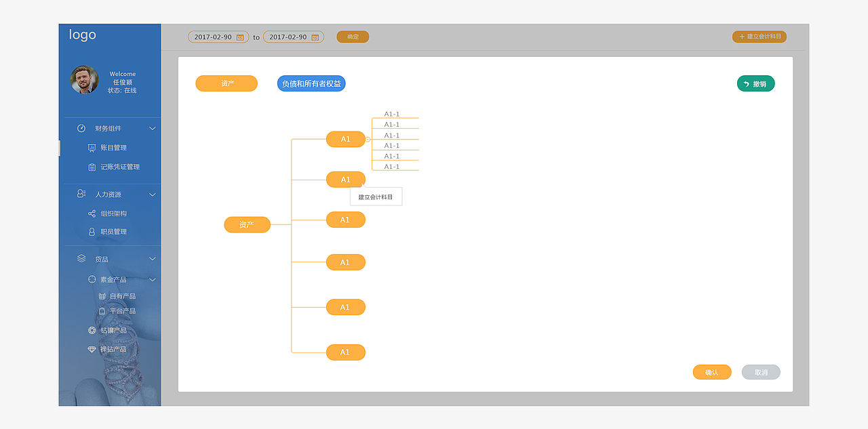Image resolution: width=868 pixels, height=429 pixels.
Task: Switch to the 负债和所有者权益 tab
Action: 311,83
